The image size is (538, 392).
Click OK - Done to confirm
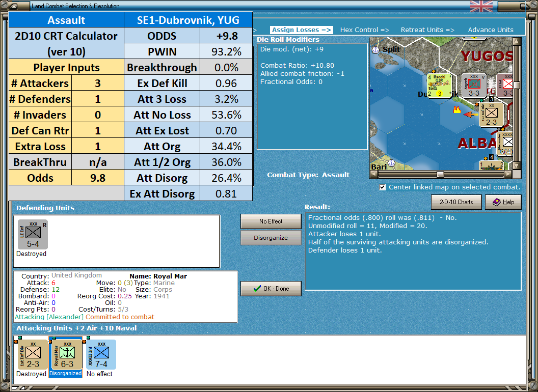tap(271, 289)
